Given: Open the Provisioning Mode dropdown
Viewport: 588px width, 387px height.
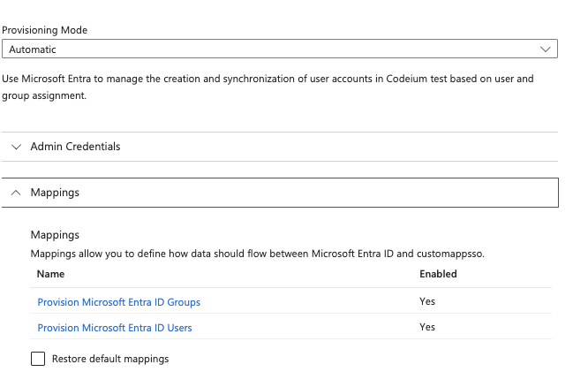Looking at the screenshot, I should 279,49.
